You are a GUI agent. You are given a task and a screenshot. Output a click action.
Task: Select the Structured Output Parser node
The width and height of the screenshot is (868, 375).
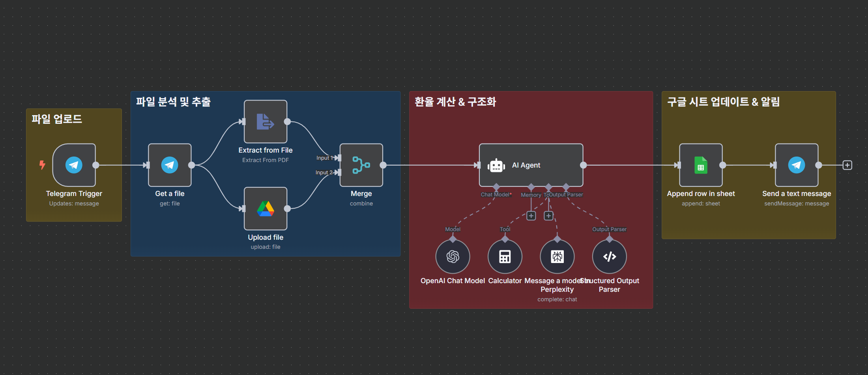(609, 257)
